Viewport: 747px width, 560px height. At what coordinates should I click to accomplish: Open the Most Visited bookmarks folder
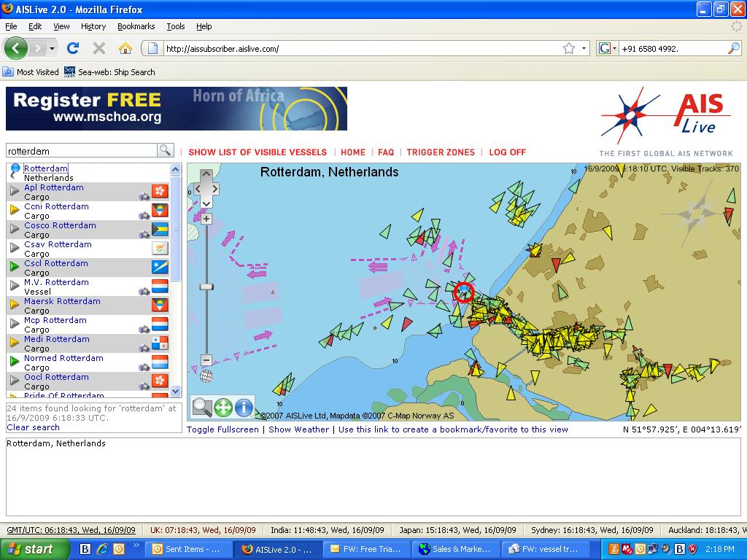coord(31,72)
